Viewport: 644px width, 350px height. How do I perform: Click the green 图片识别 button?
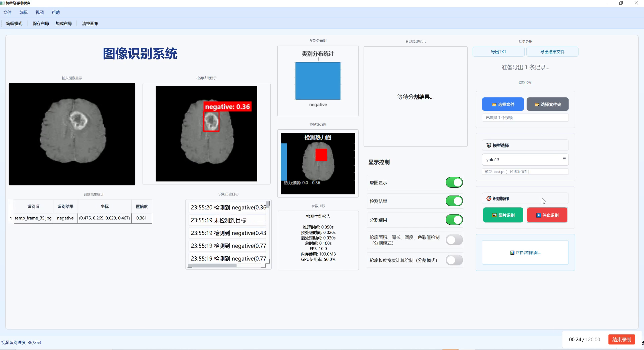tap(503, 215)
